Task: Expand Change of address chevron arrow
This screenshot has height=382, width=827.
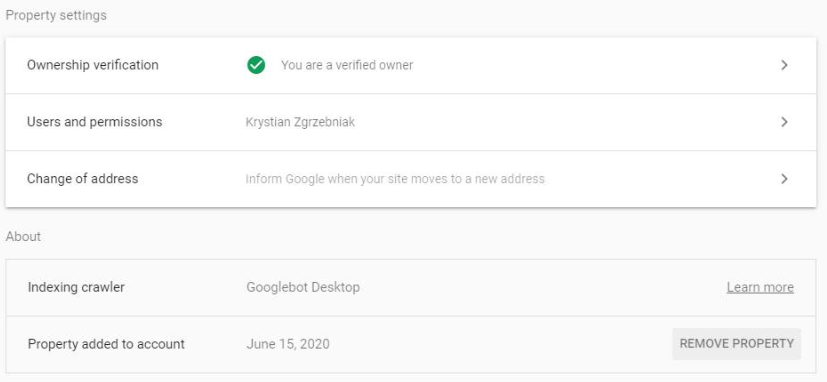Action: (784, 179)
